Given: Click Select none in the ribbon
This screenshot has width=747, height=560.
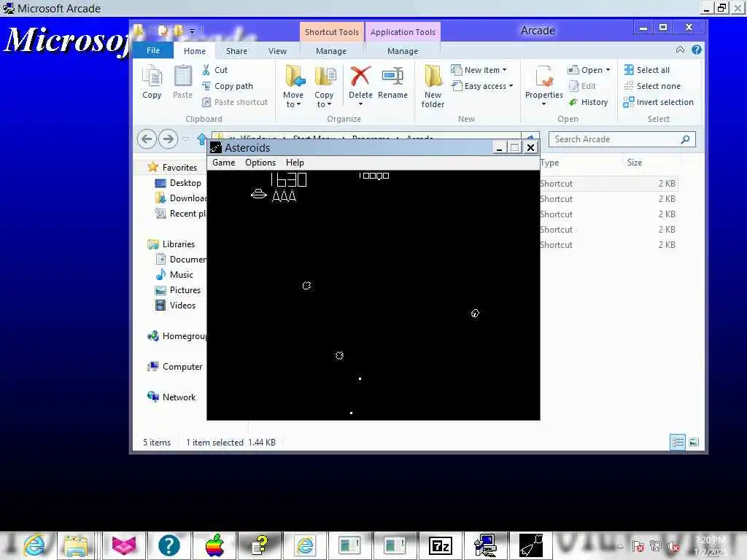Looking at the screenshot, I should click(x=652, y=86).
